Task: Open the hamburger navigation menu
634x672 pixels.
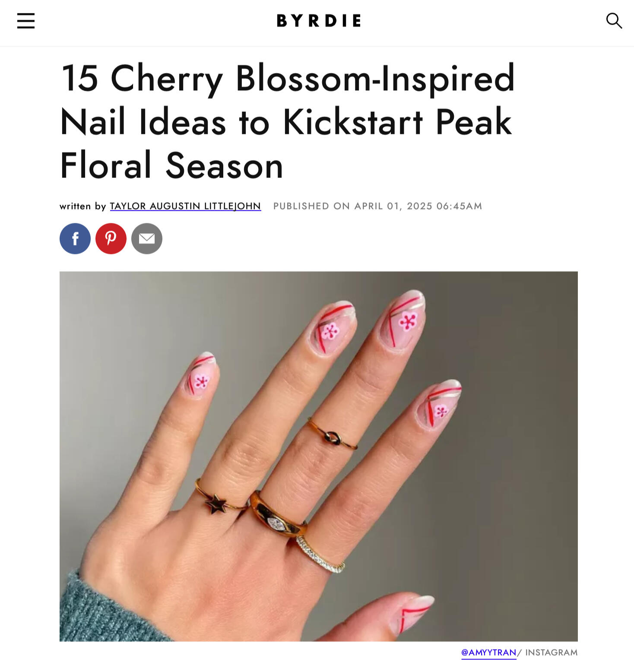Action: (x=26, y=21)
